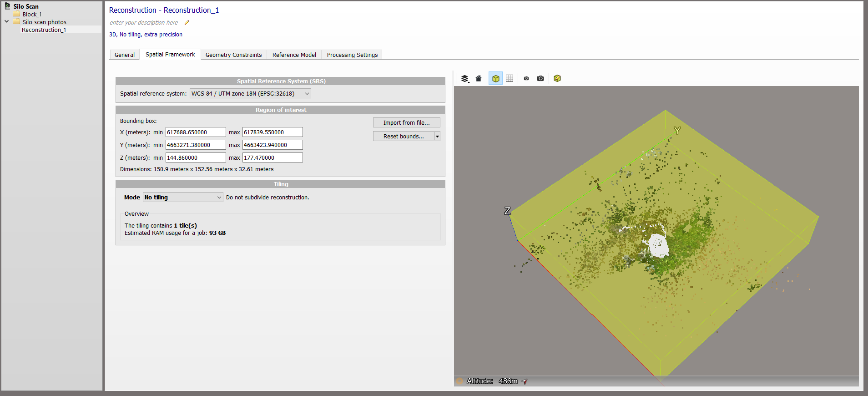This screenshot has width=868, height=396.
Task: Click the X min input field
Action: pyautogui.click(x=196, y=132)
